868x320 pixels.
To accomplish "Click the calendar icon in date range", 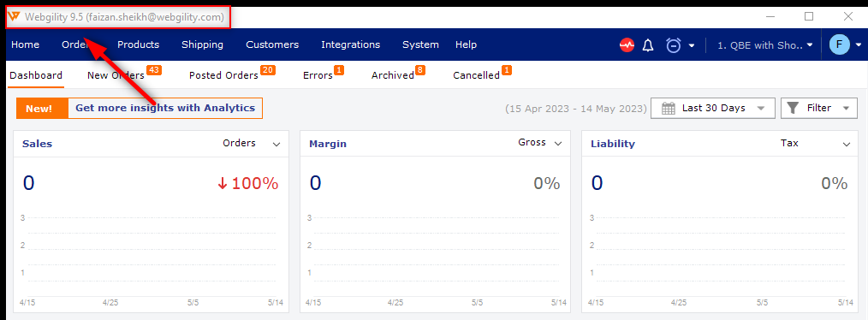I will (x=669, y=108).
